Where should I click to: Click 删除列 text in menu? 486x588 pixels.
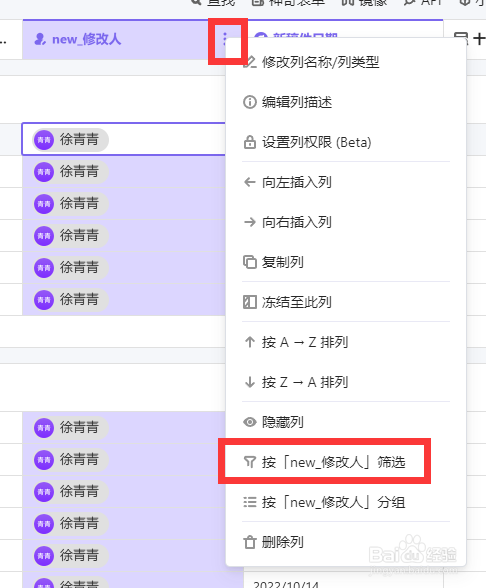point(283,542)
